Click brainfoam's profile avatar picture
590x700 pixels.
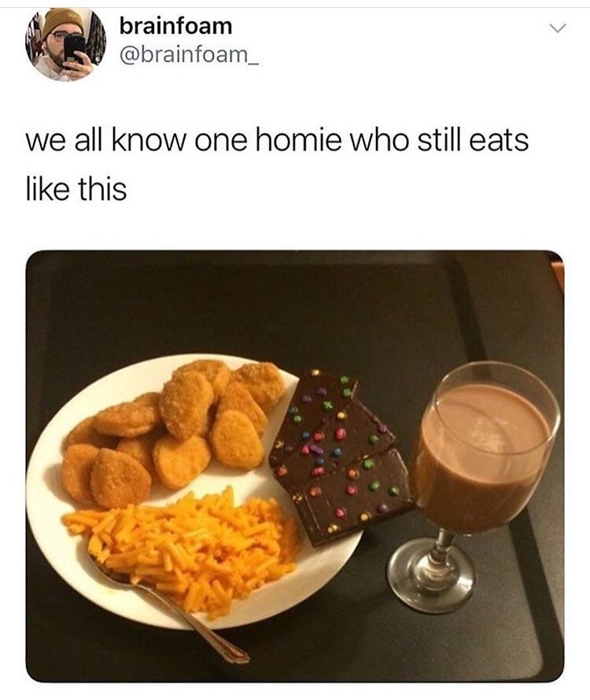point(65,44)
